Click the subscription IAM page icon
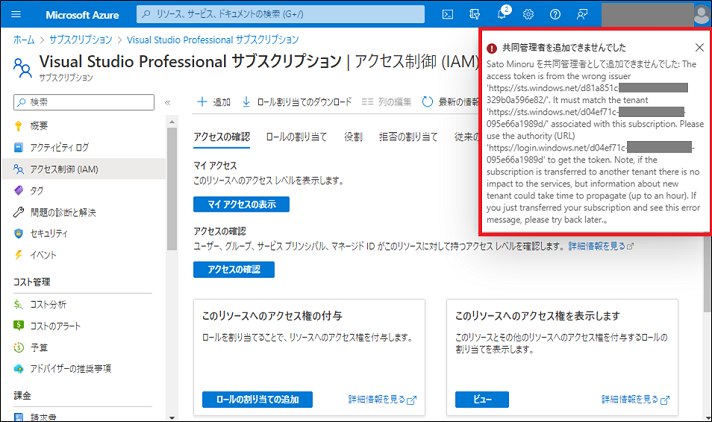The image size is (712, 422). 22,68
